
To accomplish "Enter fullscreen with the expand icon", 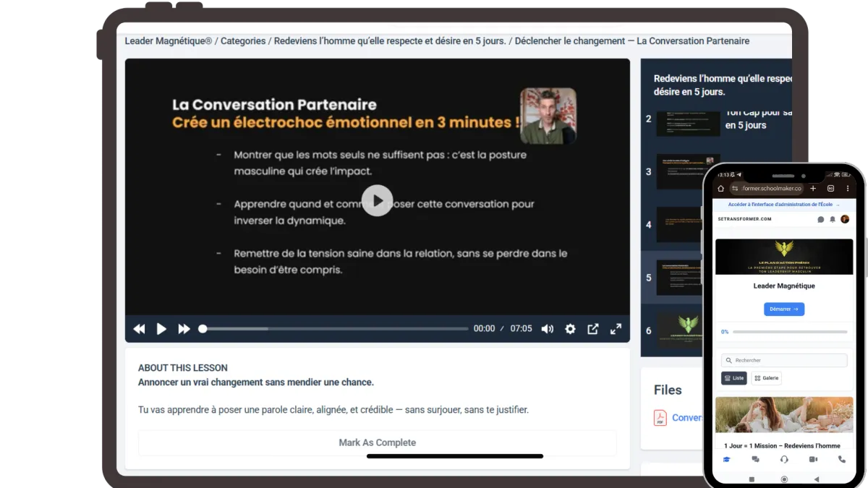I will click(x=616, y=329).
